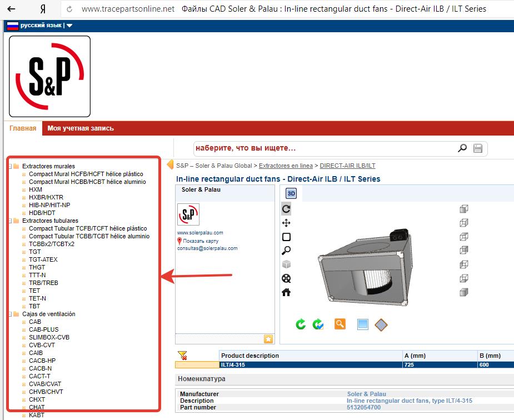This screenshot has width=514, height=420.
Task: Open the русский язык language dropdown
Action: (x=40, y=26)
